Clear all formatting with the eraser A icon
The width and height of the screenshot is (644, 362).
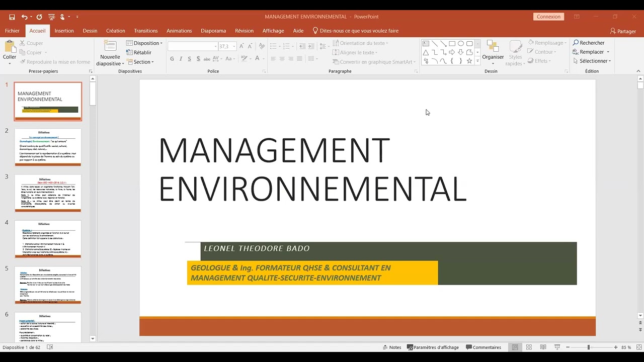click(x=262, y=46)
